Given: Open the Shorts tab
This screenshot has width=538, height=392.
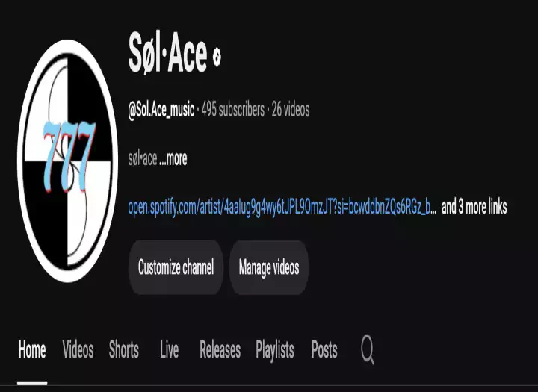Looking at the screenshot, I should [x=124, y=350].
